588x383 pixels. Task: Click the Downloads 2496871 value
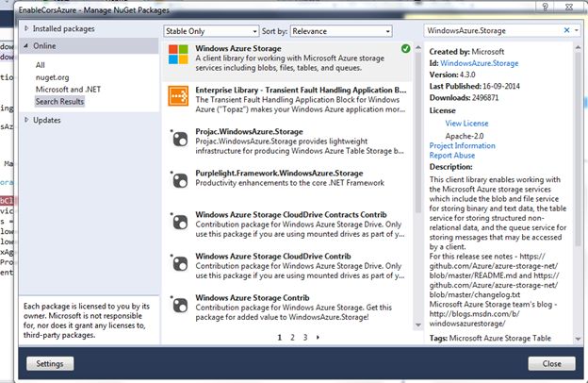point(485,97)
